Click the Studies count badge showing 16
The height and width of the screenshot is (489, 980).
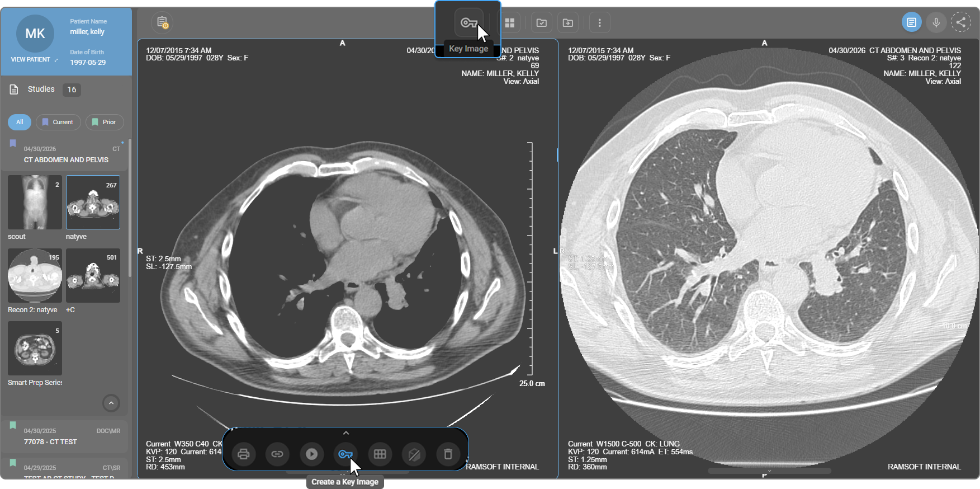pos(72,90)
